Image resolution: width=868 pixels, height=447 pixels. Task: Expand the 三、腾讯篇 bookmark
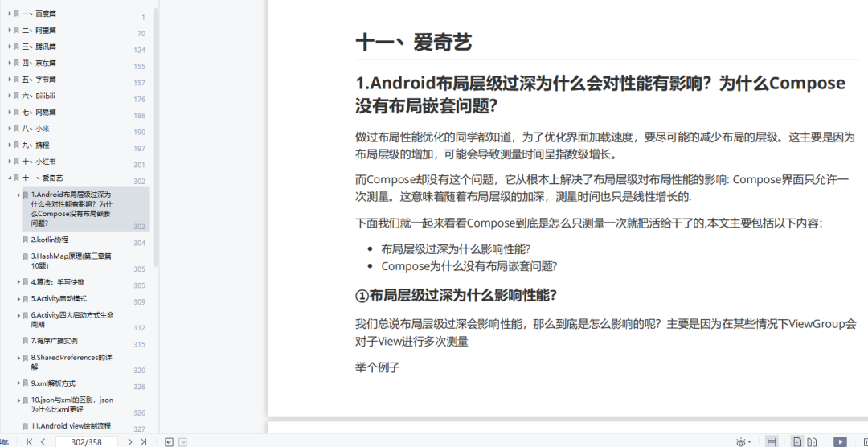[10, 46]
